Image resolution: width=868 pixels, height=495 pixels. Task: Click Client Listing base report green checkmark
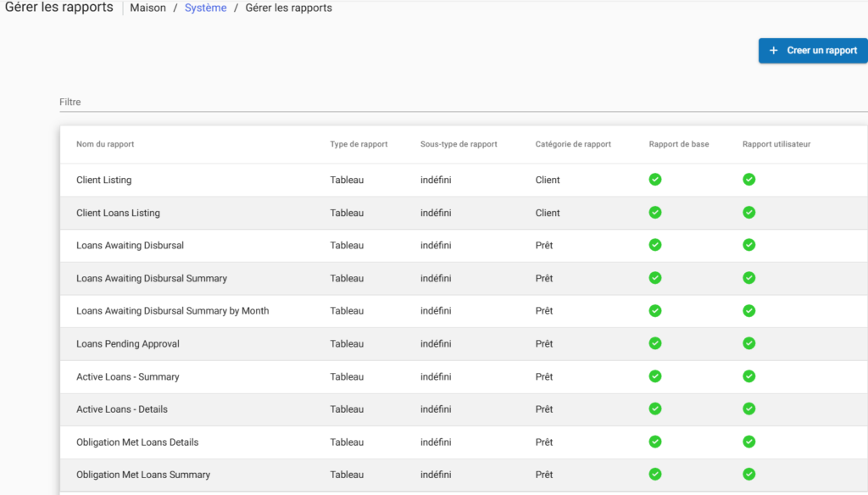coord(655,180)
